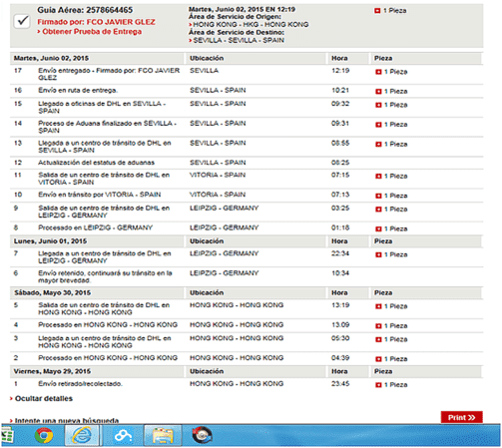This screenshot has height=448, width=502.
Task: Click piece icon for row 1 at 23:45
Action: 378,385
